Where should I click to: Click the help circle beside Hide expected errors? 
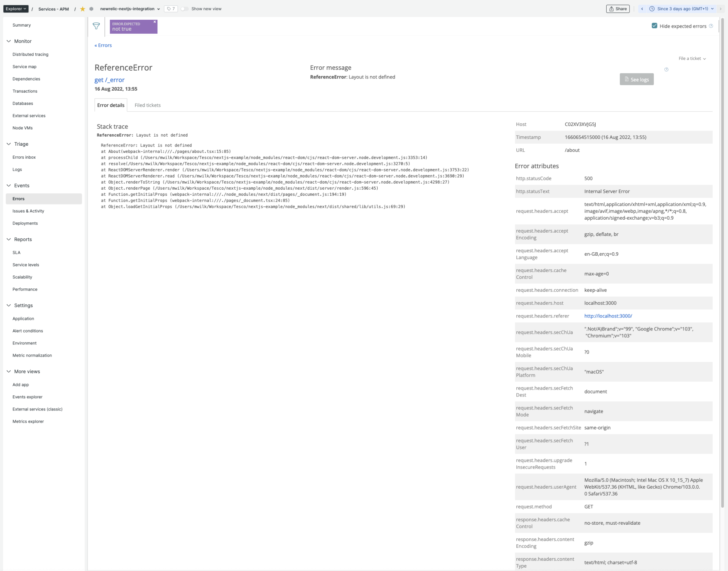point(711,26)
